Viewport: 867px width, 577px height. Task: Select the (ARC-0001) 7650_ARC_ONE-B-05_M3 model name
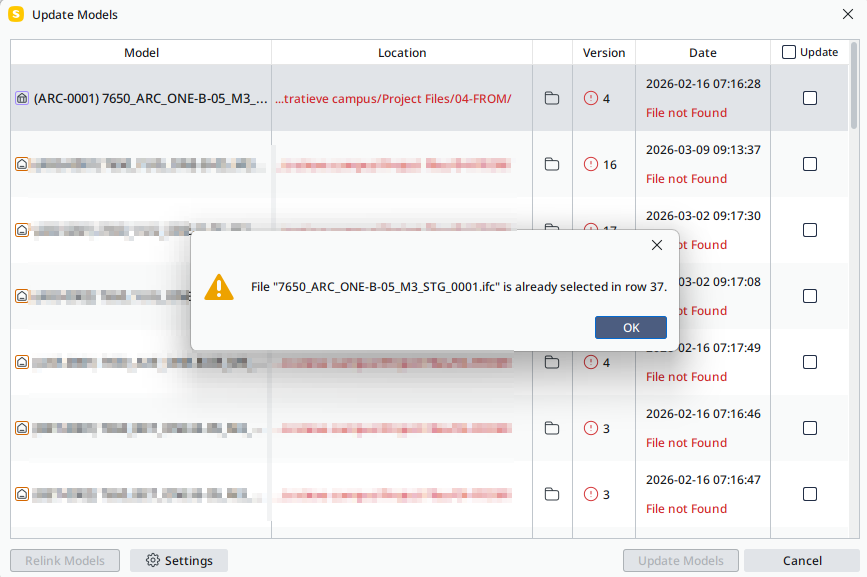(150, 99)
